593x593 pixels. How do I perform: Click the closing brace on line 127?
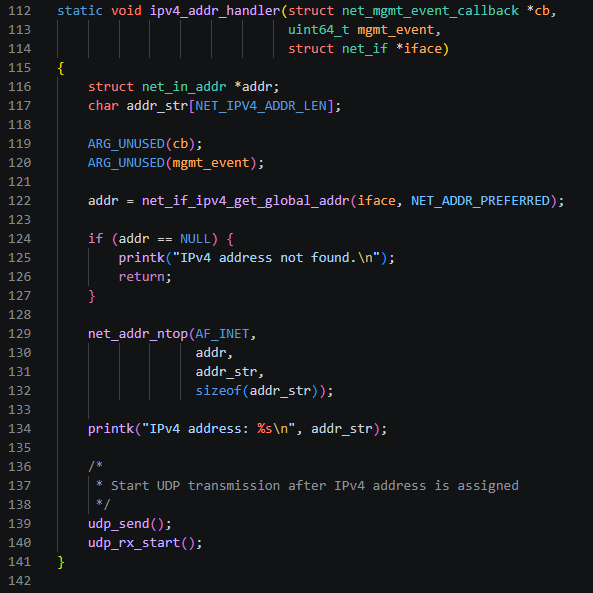92,296
